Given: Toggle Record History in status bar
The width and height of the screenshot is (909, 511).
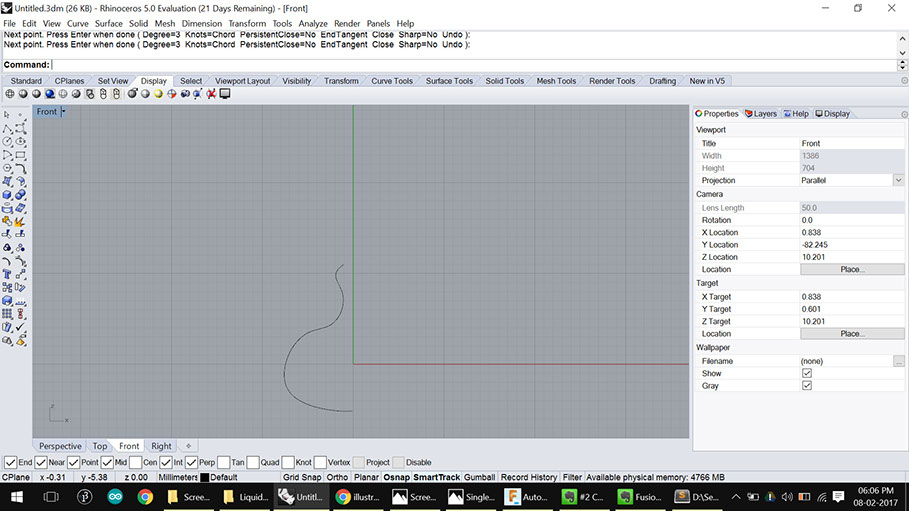Looking at the screenshot, I should pos(529,477).
